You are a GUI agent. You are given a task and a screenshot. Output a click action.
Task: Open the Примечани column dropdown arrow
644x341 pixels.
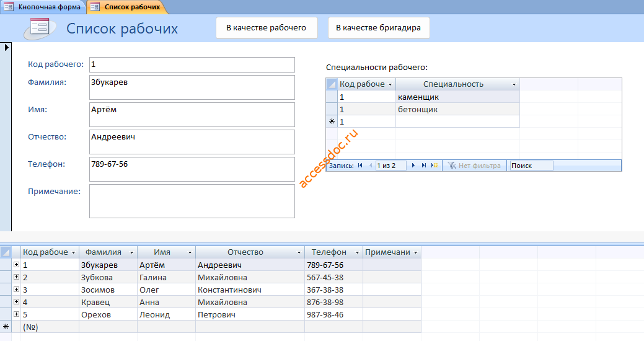[416, 253]
